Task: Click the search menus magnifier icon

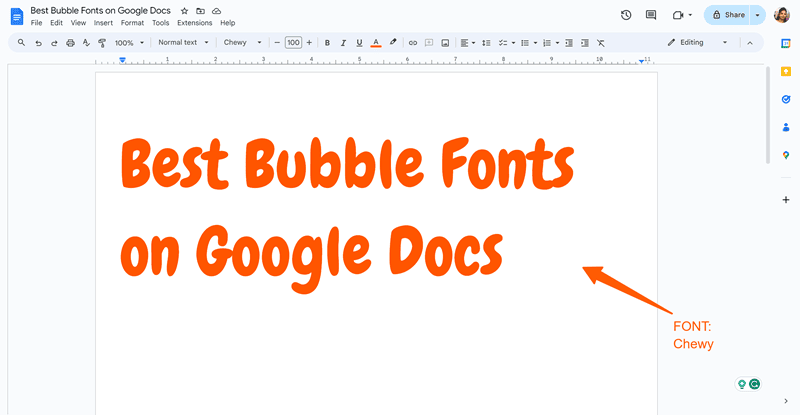Action: tap(21, 43)
